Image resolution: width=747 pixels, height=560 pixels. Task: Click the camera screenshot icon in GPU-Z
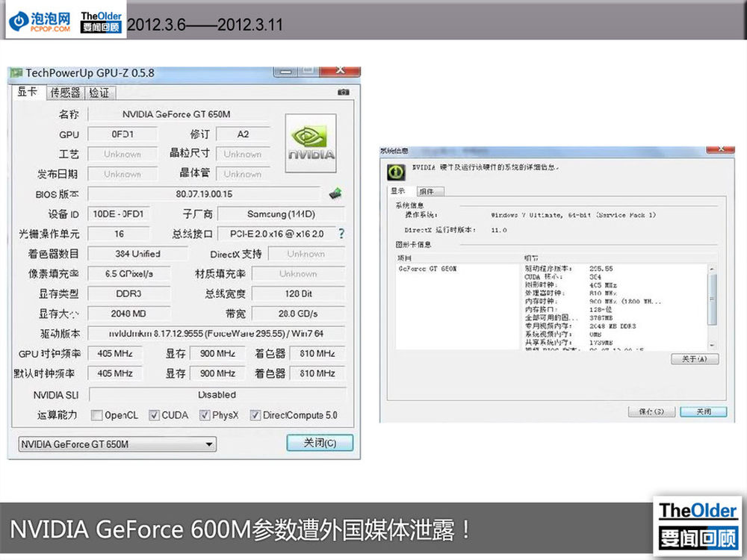pyautogui.click(x=343, y=92)
